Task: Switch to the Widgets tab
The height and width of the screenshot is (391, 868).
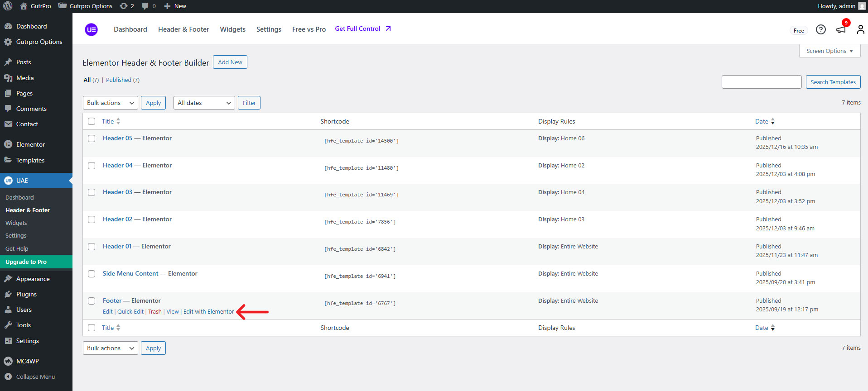Action: (x=232, y=29)
